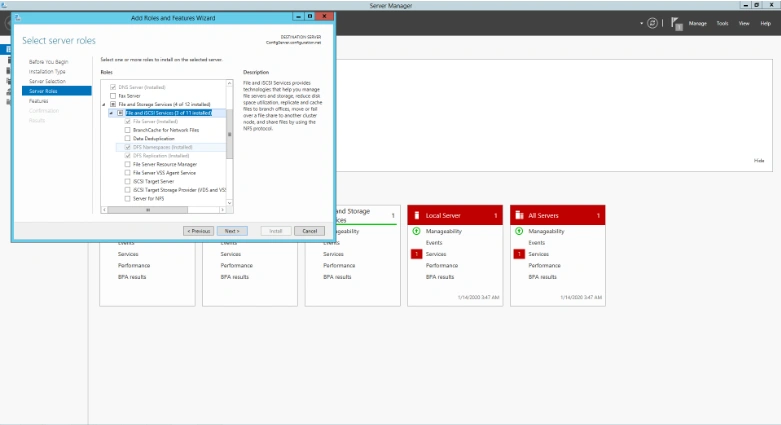Check iSCSI Target Storage Provider
This screenshot has height=425, width=781.
point(128,190)
